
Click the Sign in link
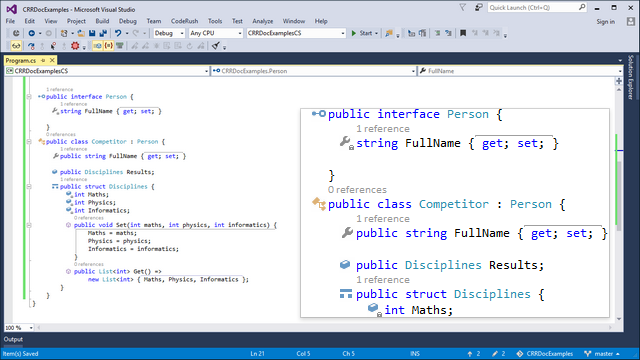(605, 22)
